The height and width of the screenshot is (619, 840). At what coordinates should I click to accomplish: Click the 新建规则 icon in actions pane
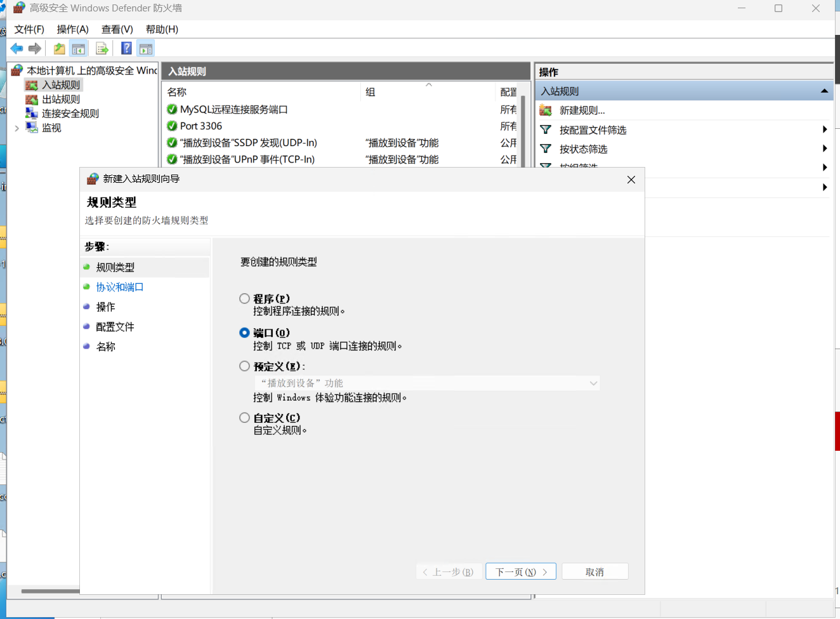546,110
